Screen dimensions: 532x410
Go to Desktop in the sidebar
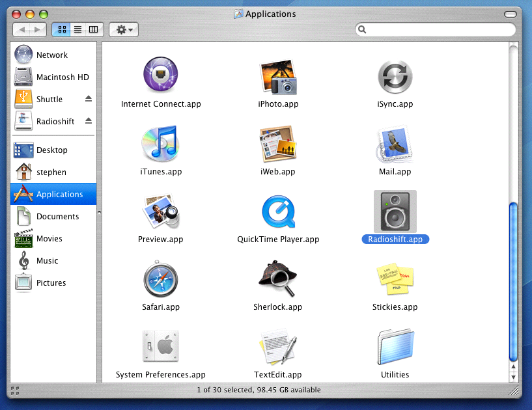53,150
